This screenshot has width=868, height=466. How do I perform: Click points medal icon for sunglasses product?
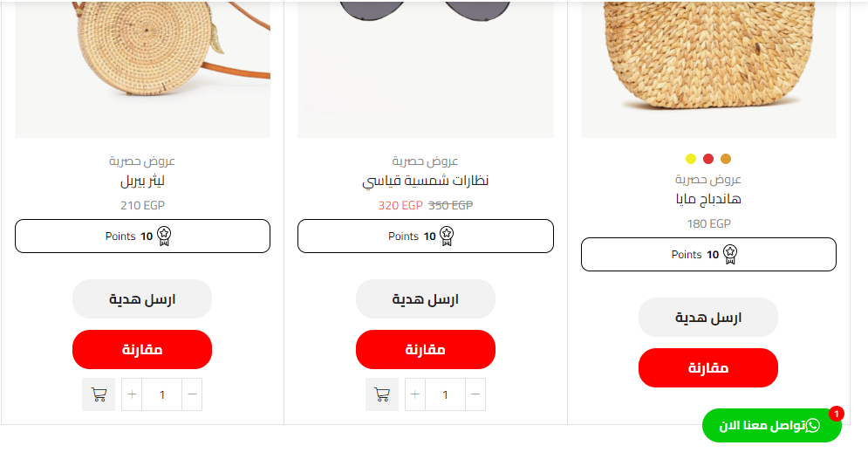click(447, 236)
